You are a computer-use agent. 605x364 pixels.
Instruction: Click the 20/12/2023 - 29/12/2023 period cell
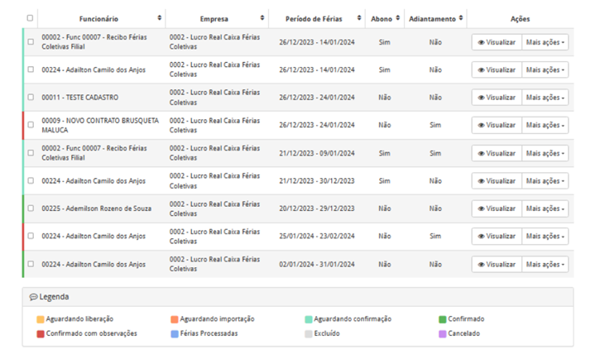pos(316,208)
